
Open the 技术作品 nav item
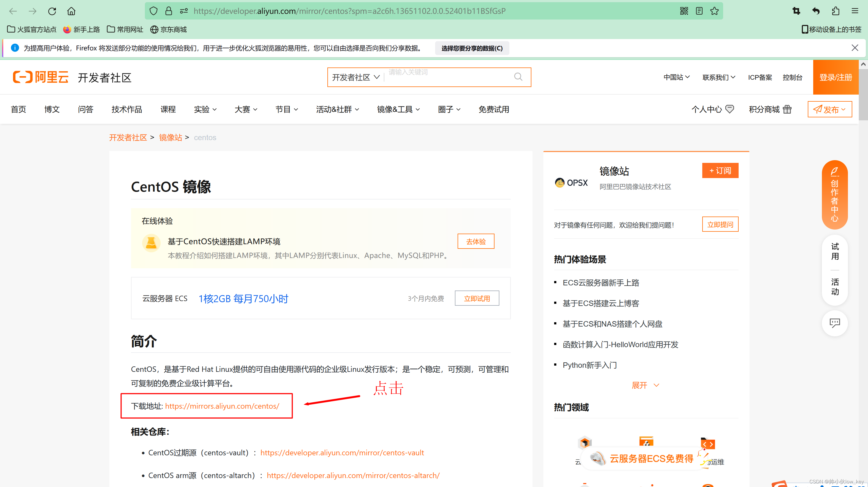(127, 109)
